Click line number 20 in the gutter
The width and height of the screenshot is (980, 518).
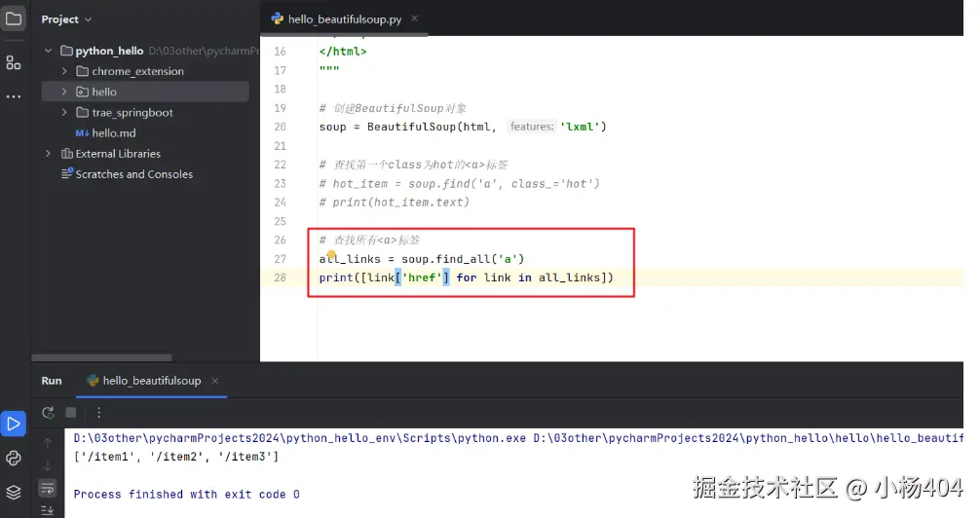(280, 127)
